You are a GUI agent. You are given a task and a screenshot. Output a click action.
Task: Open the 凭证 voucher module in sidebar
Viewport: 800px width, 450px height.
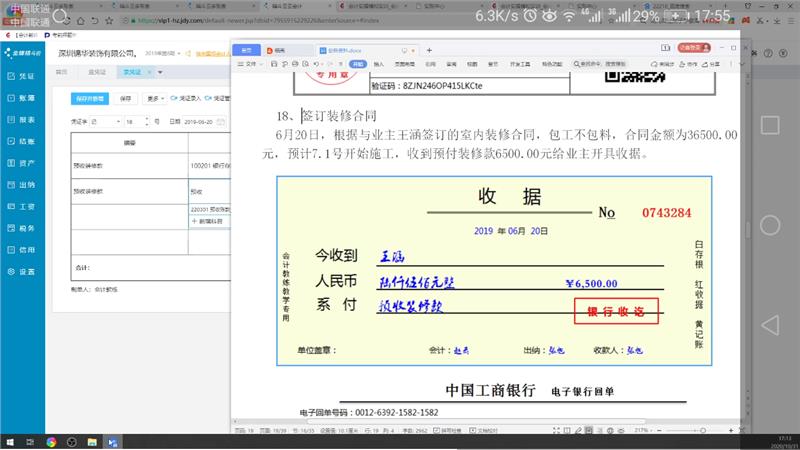point(22,75)
